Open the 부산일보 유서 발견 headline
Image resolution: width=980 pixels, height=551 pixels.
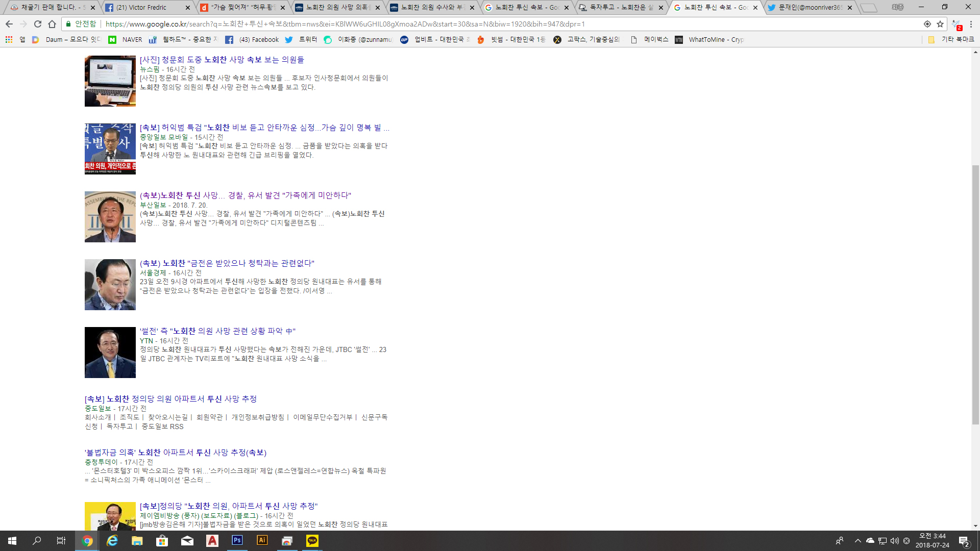click(245, 195)
